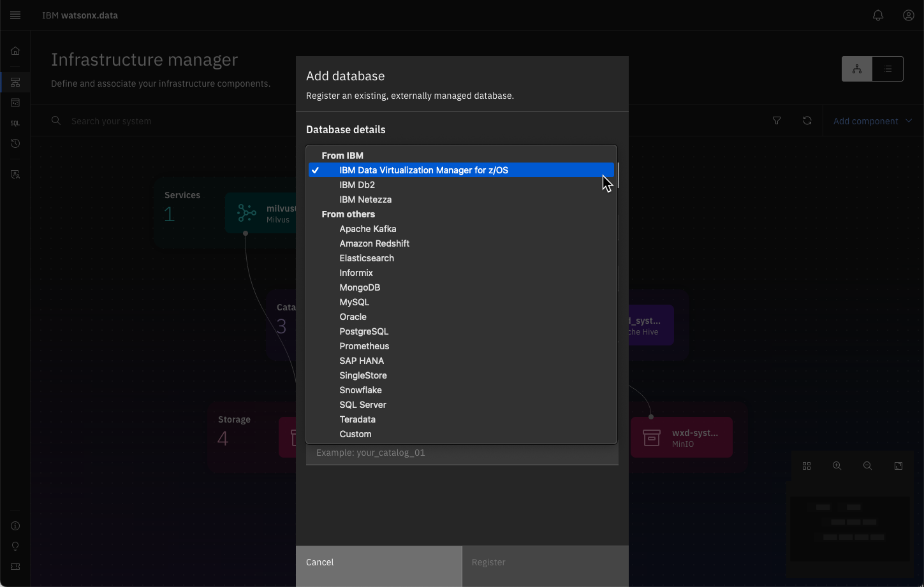Screen dimensions: 924x587
Task: Fit canvas to screen icon
Action: 898,466
